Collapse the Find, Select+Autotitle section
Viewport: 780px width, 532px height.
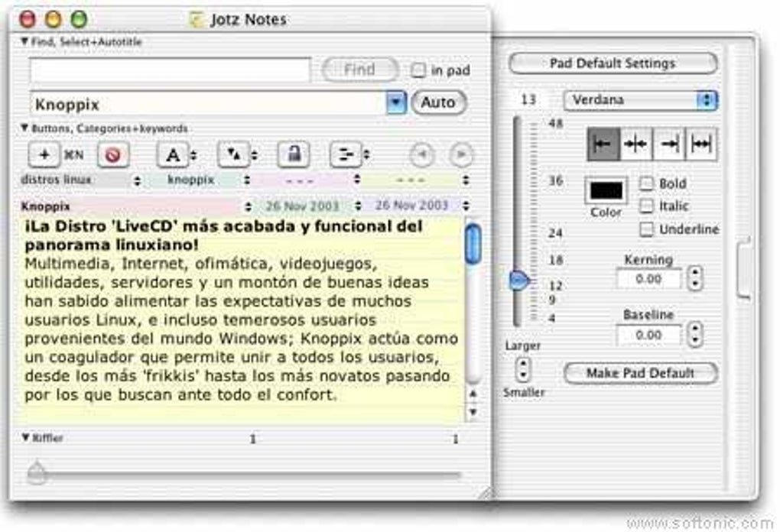point(24,41)
